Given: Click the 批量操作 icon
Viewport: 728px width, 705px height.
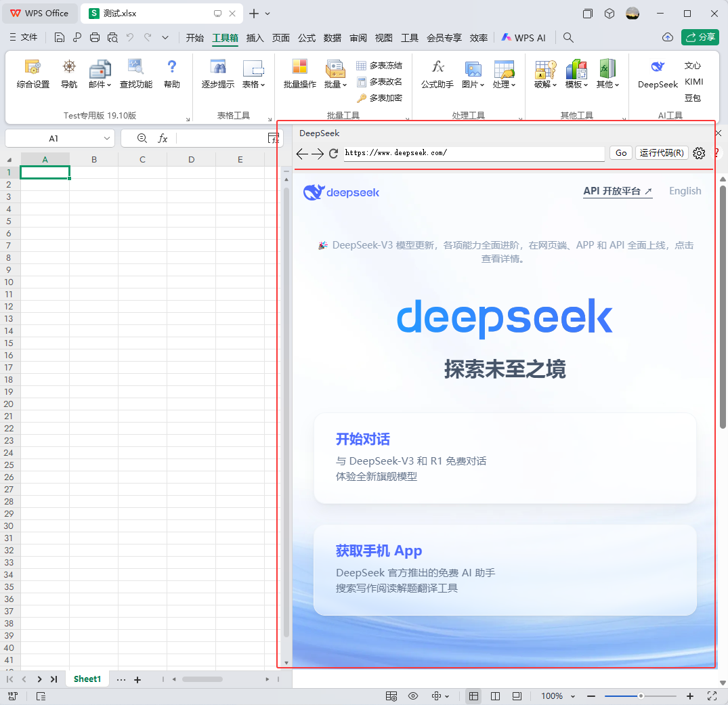Looking at the screenshot, I should click(x=299, y=74).
